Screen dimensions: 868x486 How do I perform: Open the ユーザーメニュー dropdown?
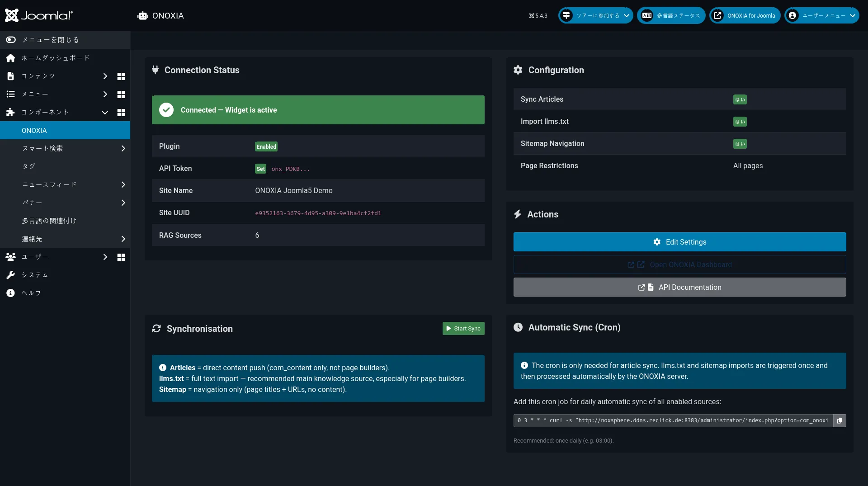(x=821, y=15)
